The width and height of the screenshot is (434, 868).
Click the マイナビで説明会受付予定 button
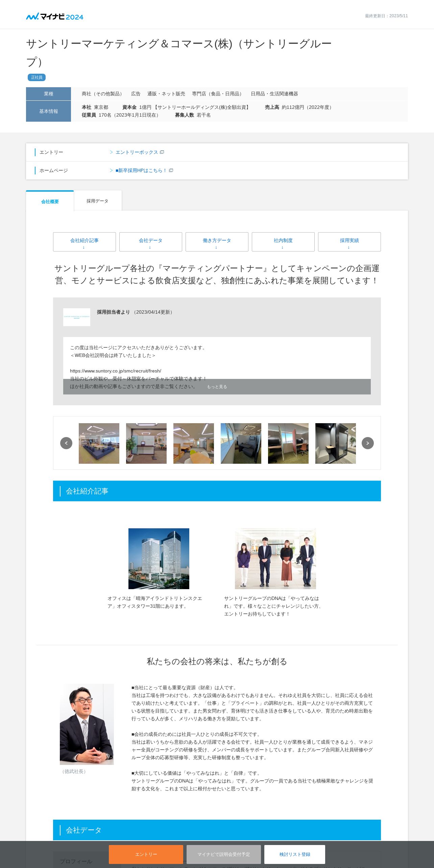[x=224, y=854]
